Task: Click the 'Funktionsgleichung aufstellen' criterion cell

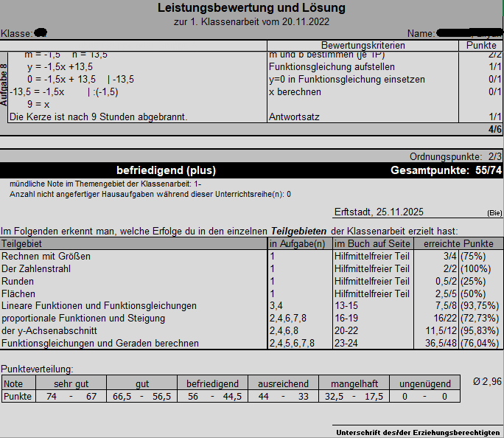Action: tap(318, 66)
